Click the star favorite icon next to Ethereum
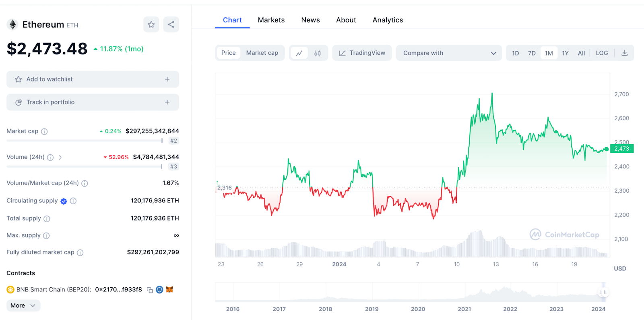Viewport: 644px width, 320px height. 151,25
